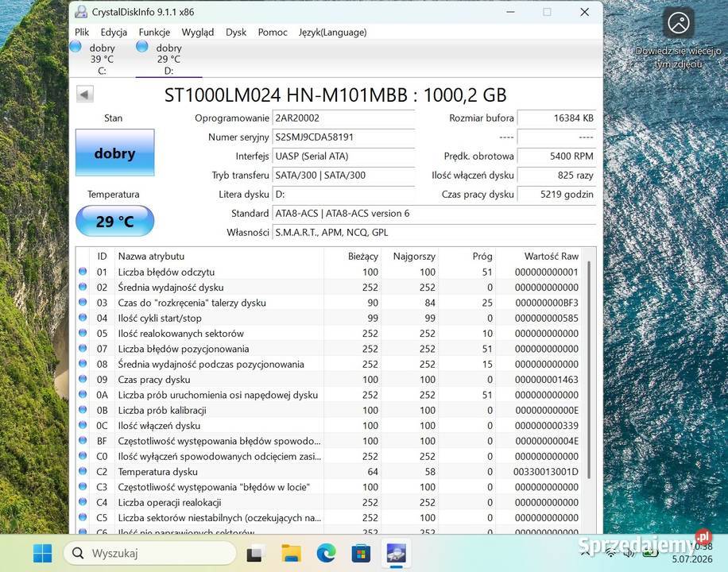Open the Język(Language) menu
This screenshot has width=728, height=572.
coord(332,33)
